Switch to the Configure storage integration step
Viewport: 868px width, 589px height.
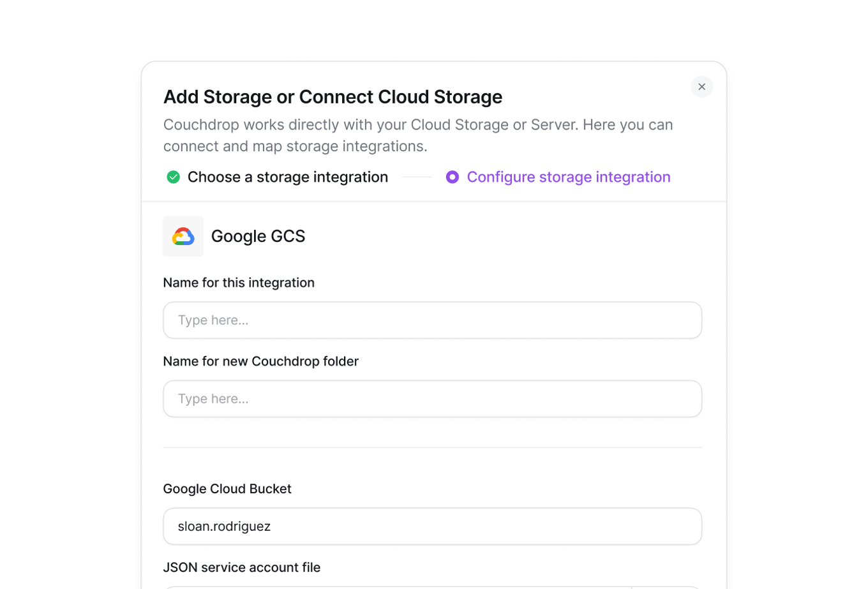tap(569, 177)
